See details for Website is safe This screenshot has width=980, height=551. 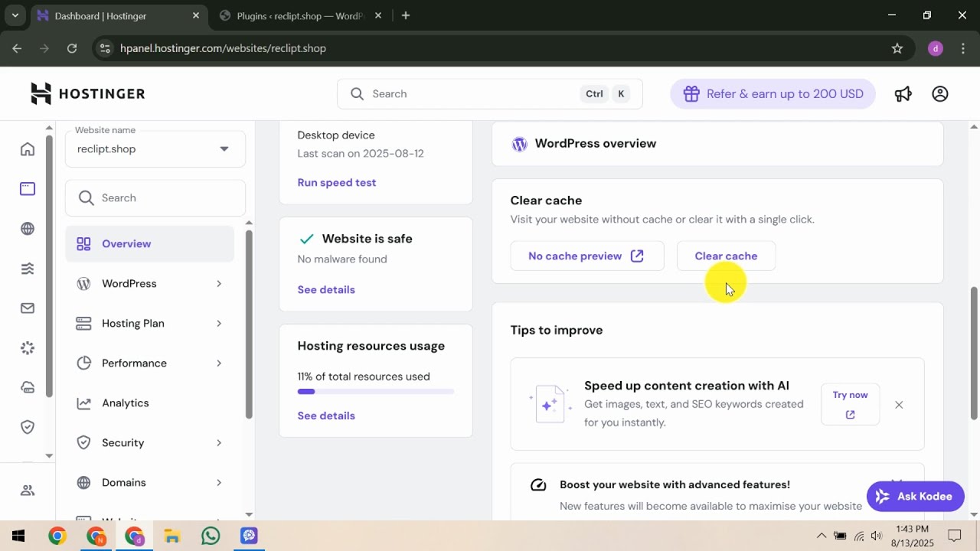[326, 290]
